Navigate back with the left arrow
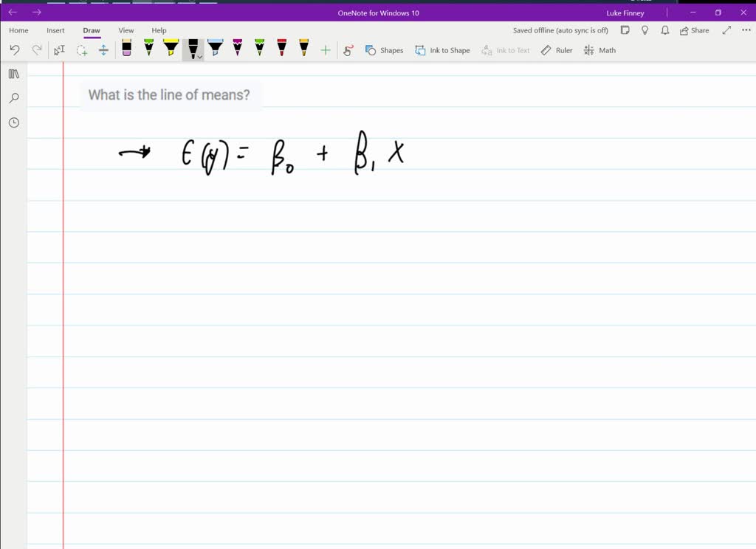 pyautogui.click(x=13, y=13)
